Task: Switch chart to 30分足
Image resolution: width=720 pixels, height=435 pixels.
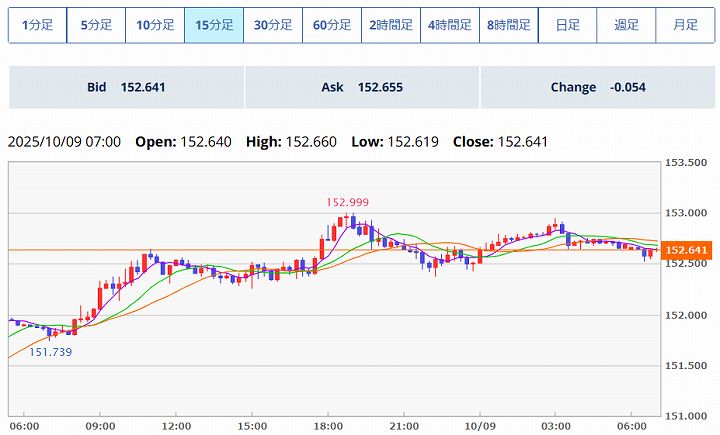Action: [x=273, y=25]
